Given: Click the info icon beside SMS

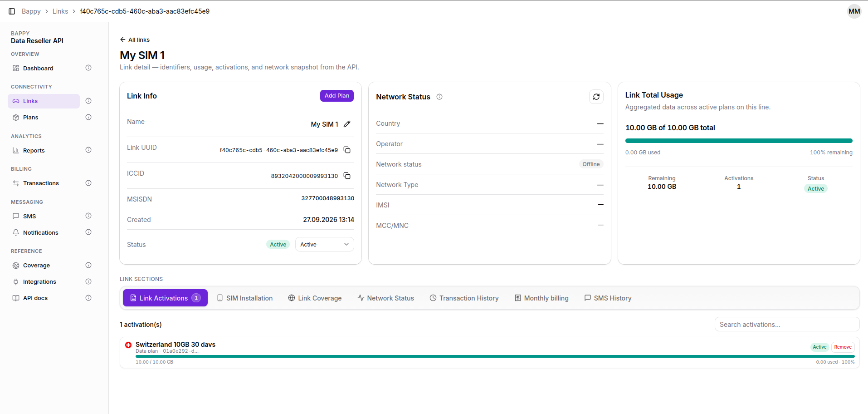Looking at the screenshot, I should [88, 216].
